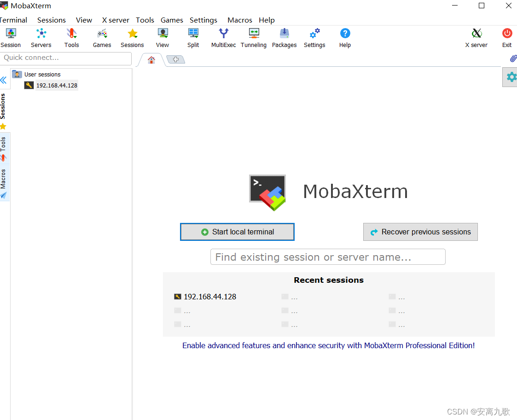Click Recover previous sessions button
Image resolution: width=517 pixels, height=420 pixels.
click(x=420, y=232)
